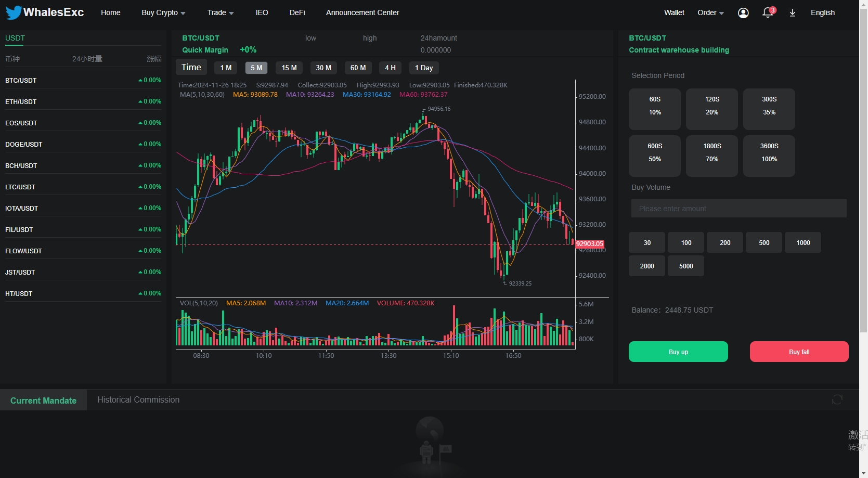Viewport: 868px width, 478px height.
Task: Click the MA5: 93089.78 indicator label
Action: [x=255, y=95]
